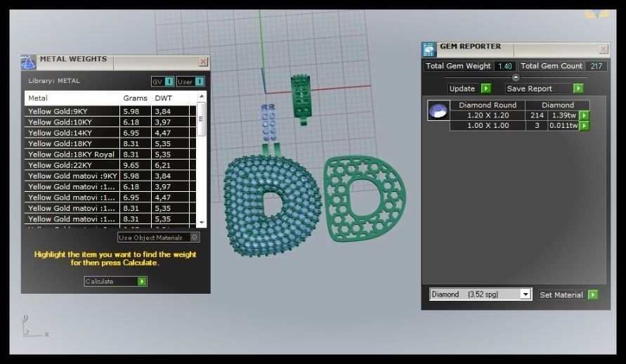Close the Gem Reporter panel
Viewport: 626px width, 364px height.
click(x=604, y=49)
